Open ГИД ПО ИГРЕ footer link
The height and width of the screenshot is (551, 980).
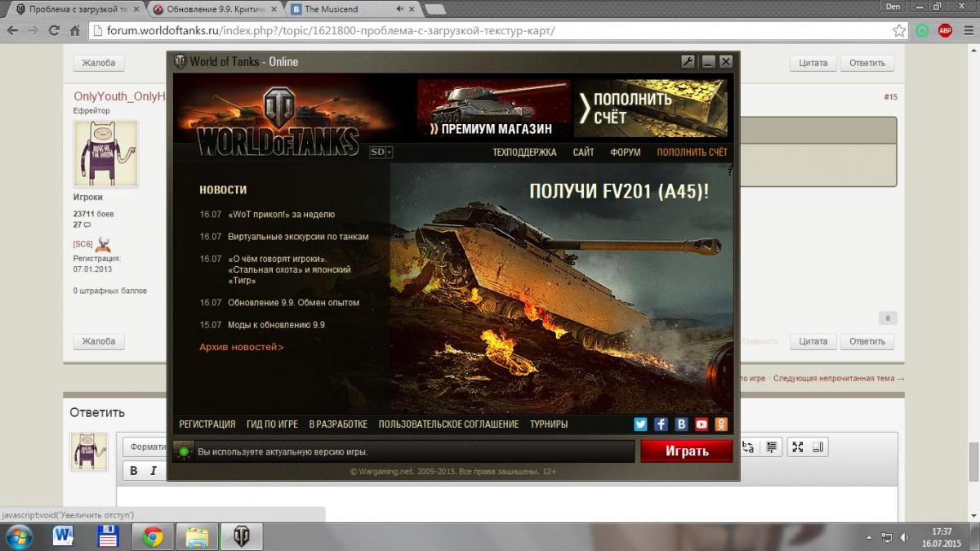[272, 424]
